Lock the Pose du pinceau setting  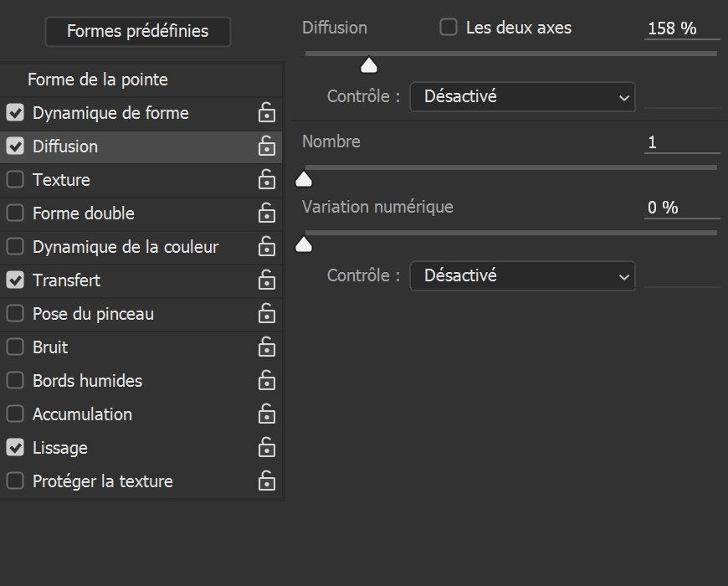266,314
